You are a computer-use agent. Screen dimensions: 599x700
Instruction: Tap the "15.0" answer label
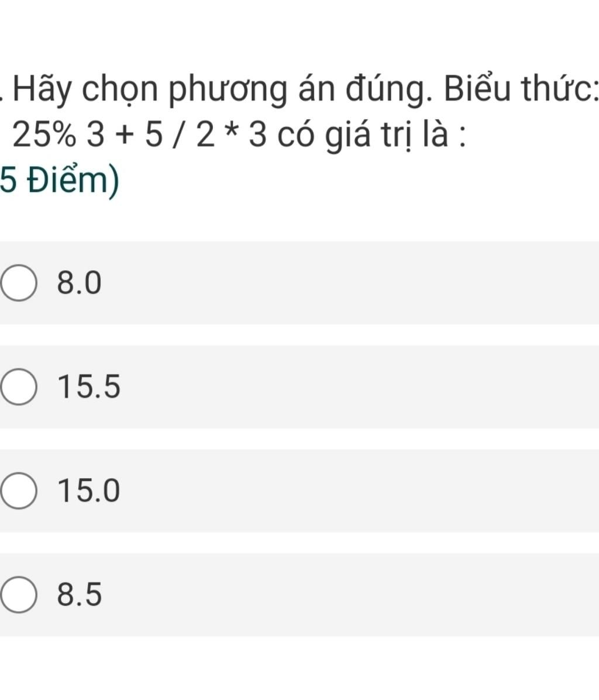[x=89, y=491]
